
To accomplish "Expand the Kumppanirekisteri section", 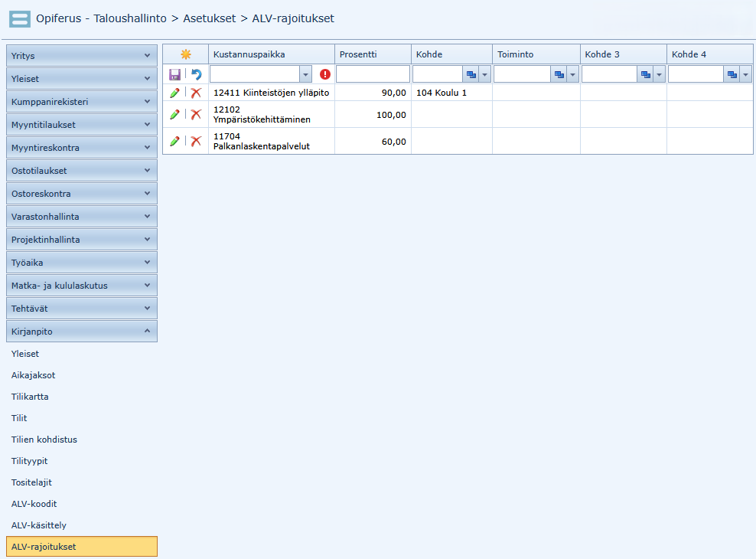I will 81,102.
